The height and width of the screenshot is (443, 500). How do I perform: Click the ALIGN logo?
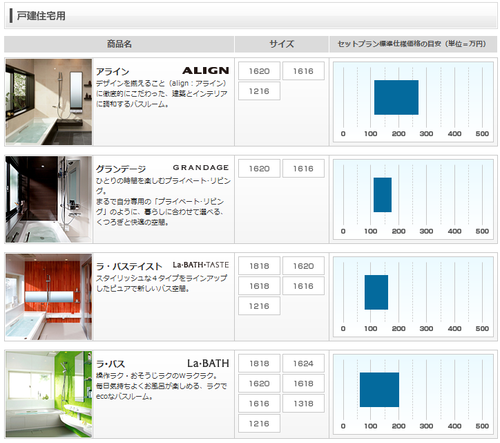click(x=206, y=71)
